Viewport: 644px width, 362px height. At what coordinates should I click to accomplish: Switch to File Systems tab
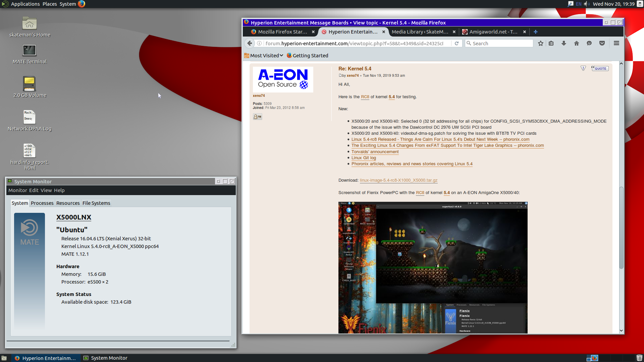96,203
